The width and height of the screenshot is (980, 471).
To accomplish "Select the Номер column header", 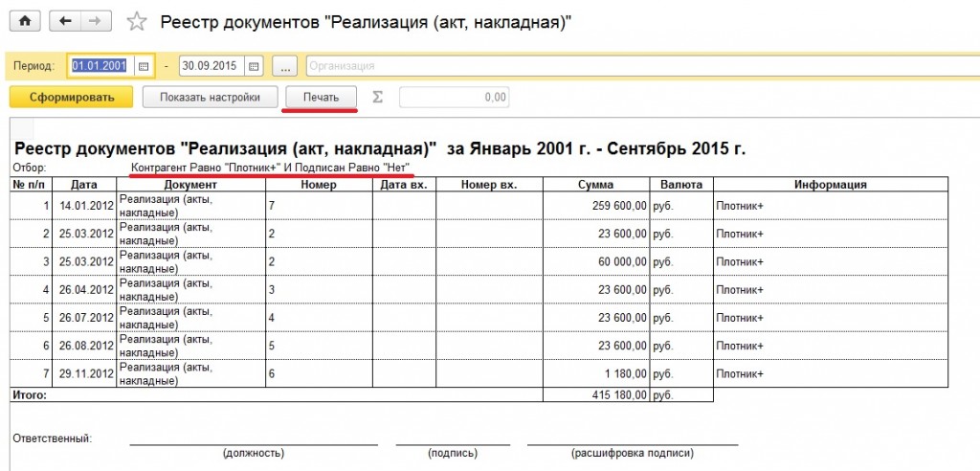I will 319,185.
